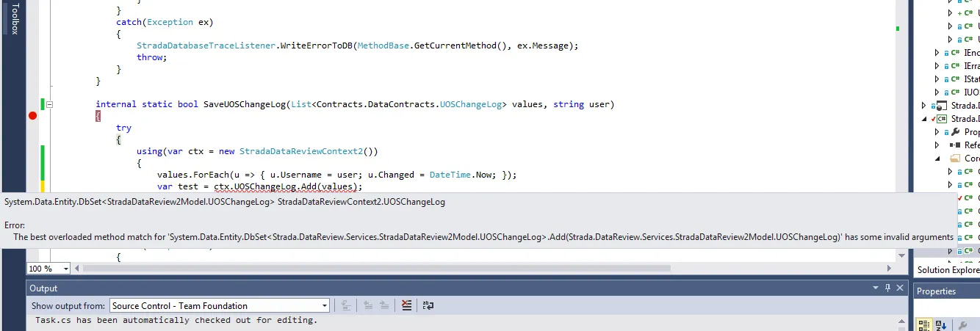Click 'values.ForEach' in the code
The width and height of the screenshot is (980, 331).
(x=193, y=175)
